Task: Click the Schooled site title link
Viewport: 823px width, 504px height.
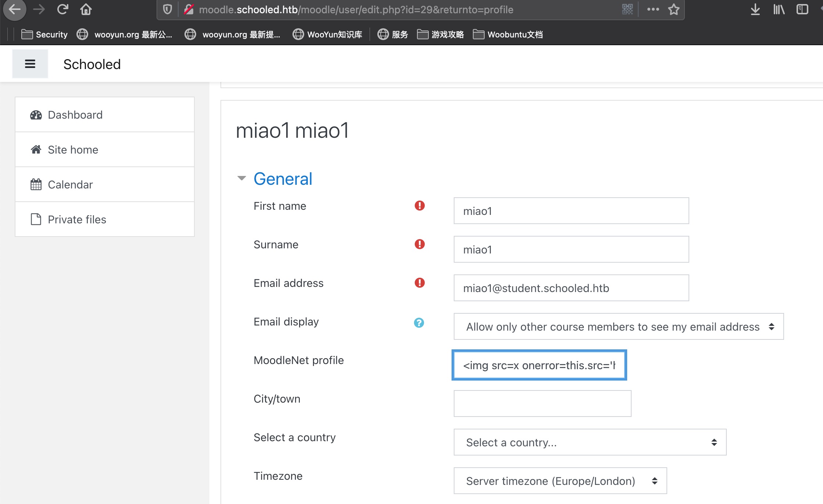Action: point(92,64)
